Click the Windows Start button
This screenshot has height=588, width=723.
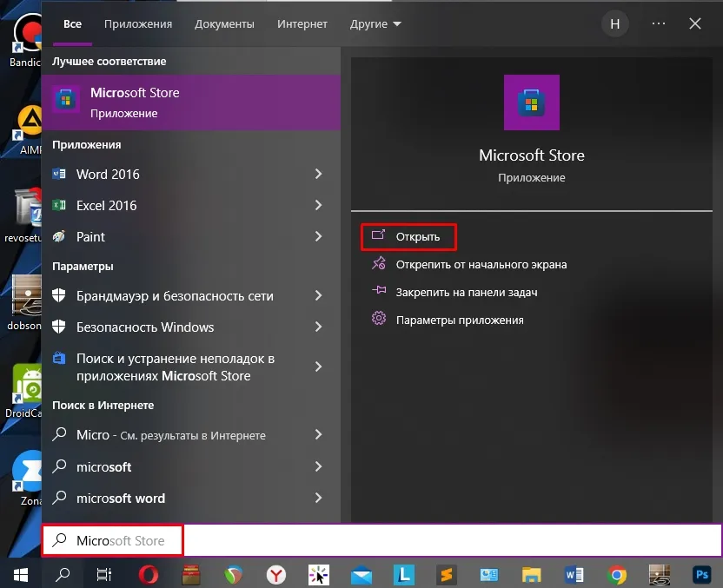[x=21, y=575]
